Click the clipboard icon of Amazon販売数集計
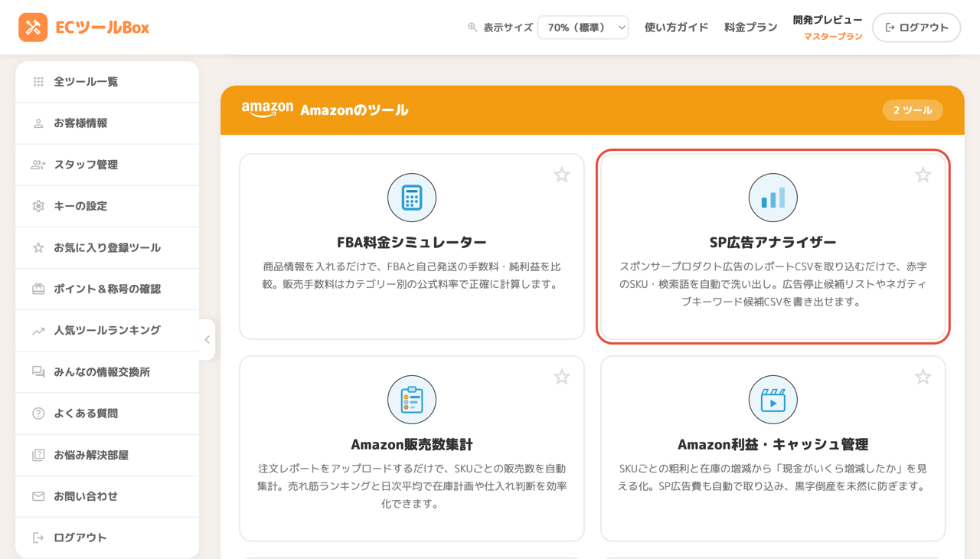Viewport: 980px width, 559px height. tap(412, 400)
